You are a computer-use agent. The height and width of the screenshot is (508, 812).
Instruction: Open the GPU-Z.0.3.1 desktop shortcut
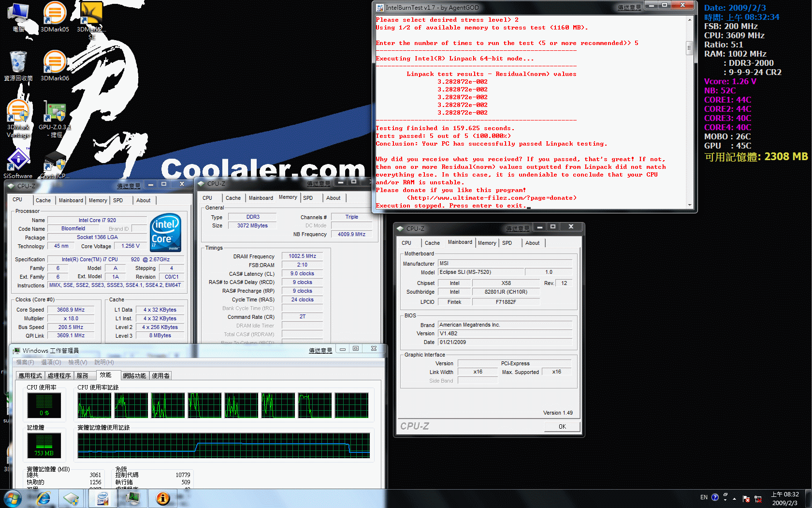[x=55, y=119]
